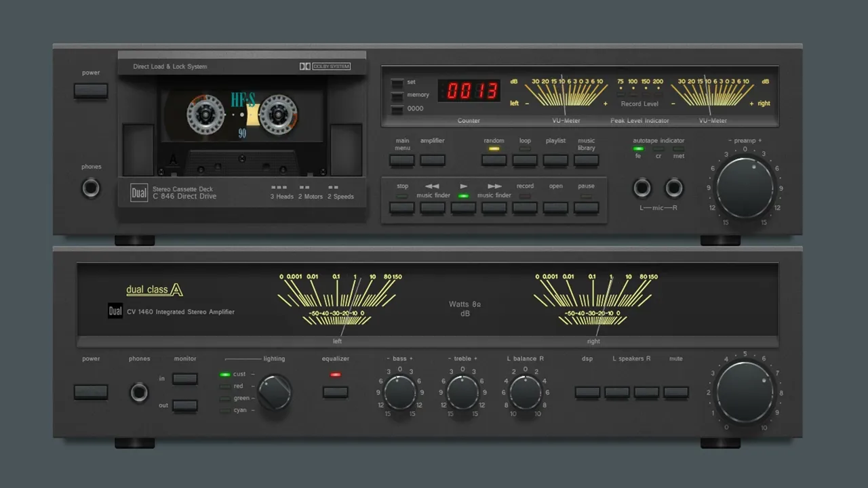Click the open button on the deck
The image size is (868, 488).
point(555,208)
